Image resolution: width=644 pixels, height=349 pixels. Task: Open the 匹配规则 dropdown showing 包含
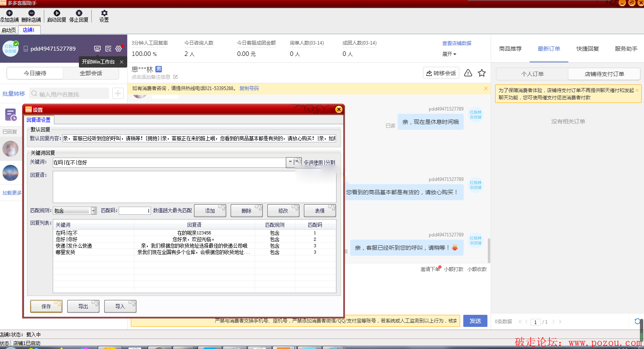tap(93, 211)
